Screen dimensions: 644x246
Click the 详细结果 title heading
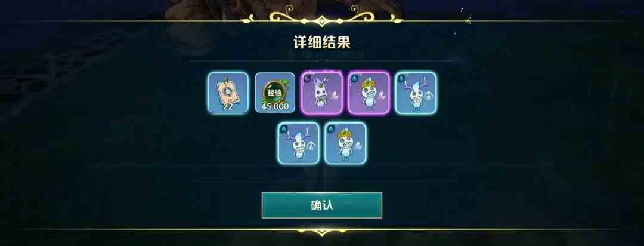[x=322, y=42]
